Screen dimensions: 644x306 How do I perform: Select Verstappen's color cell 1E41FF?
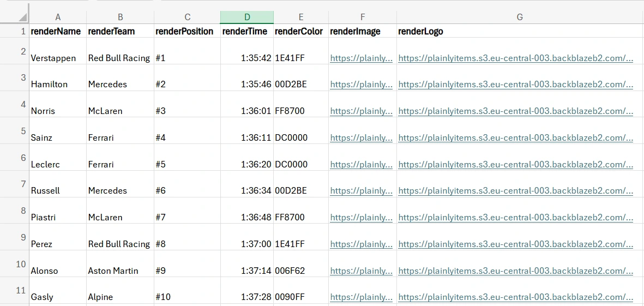tap(301, 51)
